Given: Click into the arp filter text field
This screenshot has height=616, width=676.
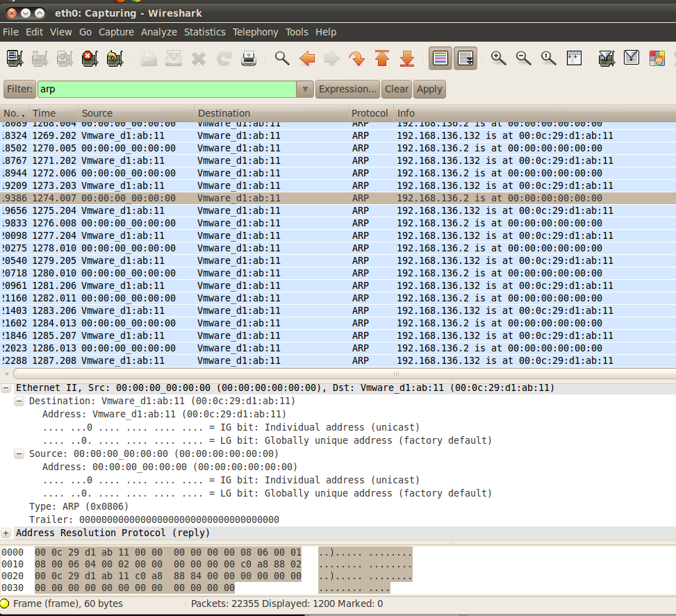Looking at the screenshot, I should (167, 89).
